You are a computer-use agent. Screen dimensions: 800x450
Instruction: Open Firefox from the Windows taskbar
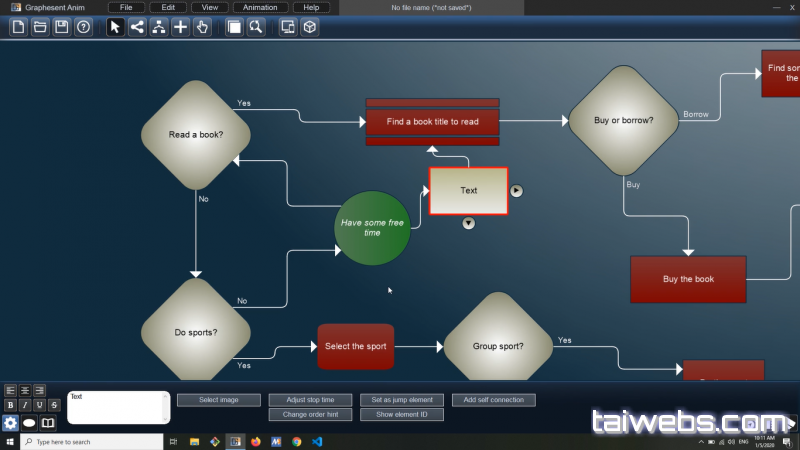(256, 441)
